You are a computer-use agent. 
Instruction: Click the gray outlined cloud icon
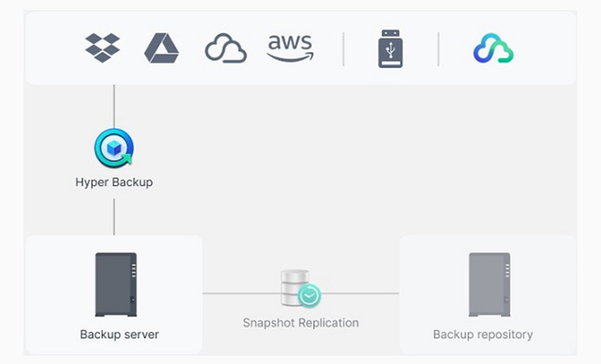(226, 49)
